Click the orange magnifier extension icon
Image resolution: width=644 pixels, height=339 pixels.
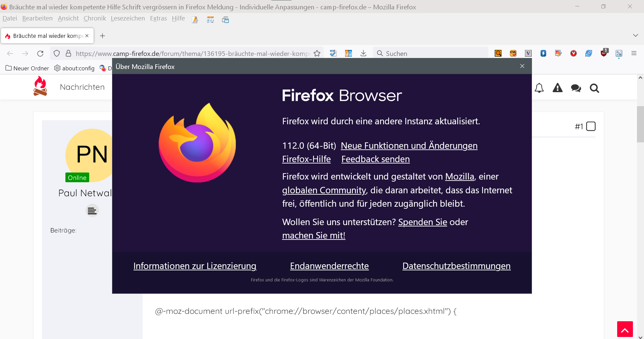pyautogui.click(x=498, y=53)
